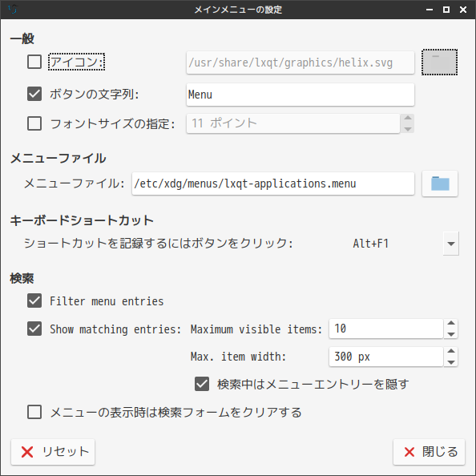Decrease the Max. item width value

coord(451,362)
